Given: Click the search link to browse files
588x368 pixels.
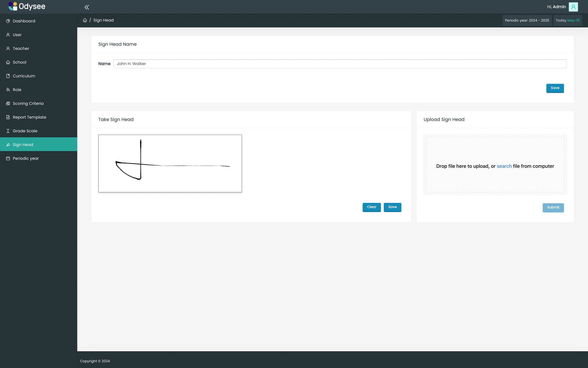Looking at the screenshot, I should pos(504,166).
